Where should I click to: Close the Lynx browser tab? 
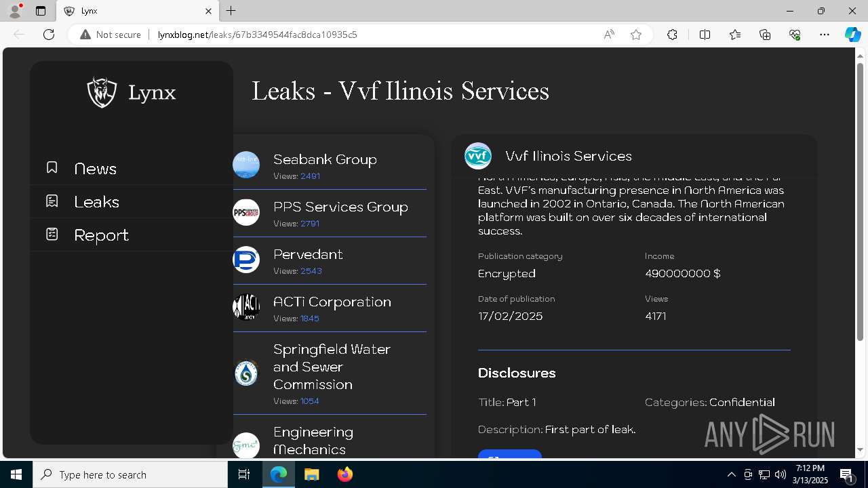pyautogui.click(x=209, y=11)
